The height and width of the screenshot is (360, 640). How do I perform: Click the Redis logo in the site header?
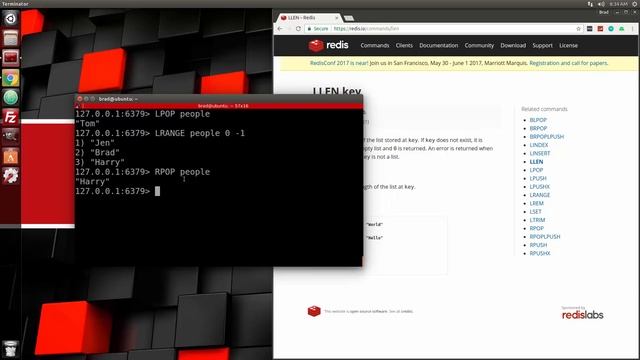(x=329, y=45)
